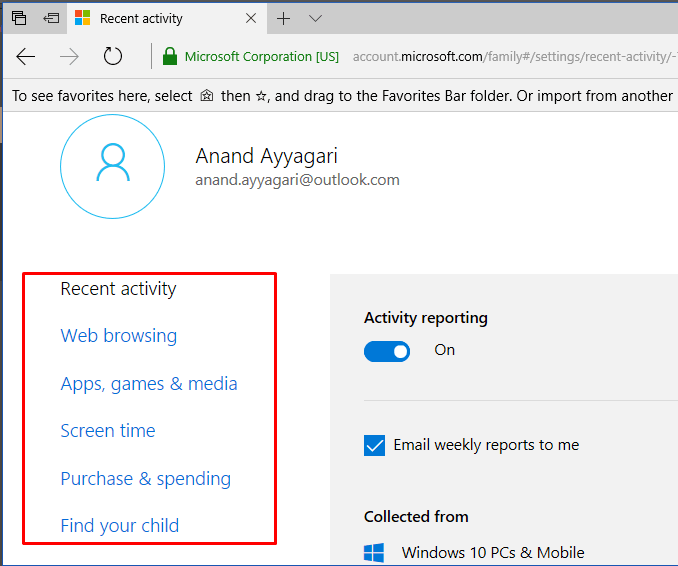The height and width of the screenshot is (566, 678).
Task: Click the favorites hub icon in favorites bar hint
Action: coord(207,96)
